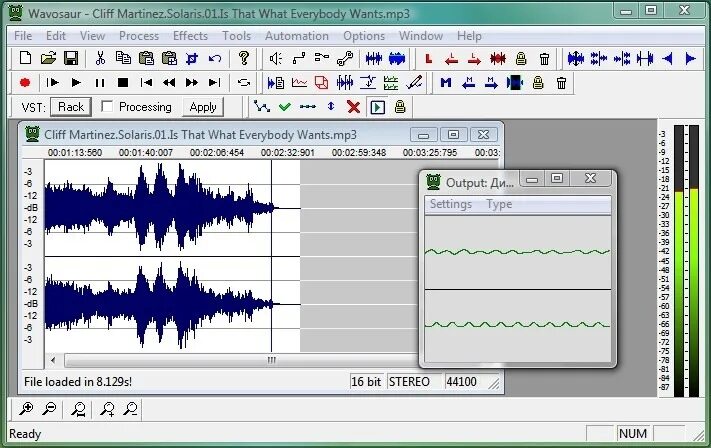
Task: Go to next marker, blue right arrow
Action: pos(491,83)
